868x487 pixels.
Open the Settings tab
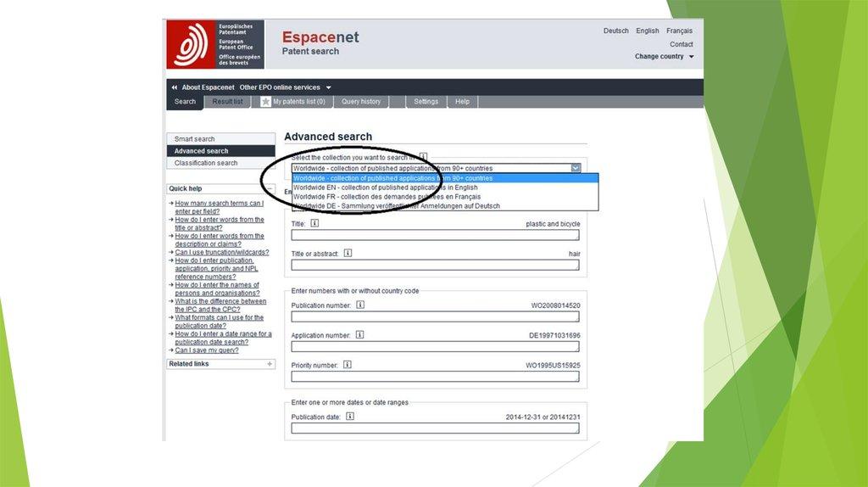(426, 102)
